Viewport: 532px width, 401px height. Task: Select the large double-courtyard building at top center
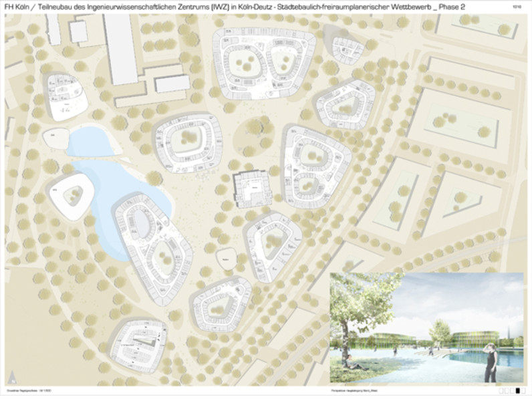[x=265, y=65]
